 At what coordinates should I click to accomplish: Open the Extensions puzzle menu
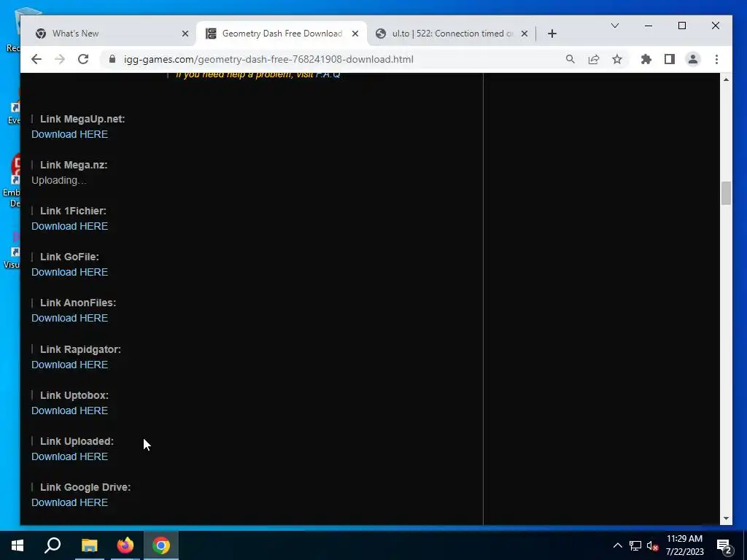646,59
